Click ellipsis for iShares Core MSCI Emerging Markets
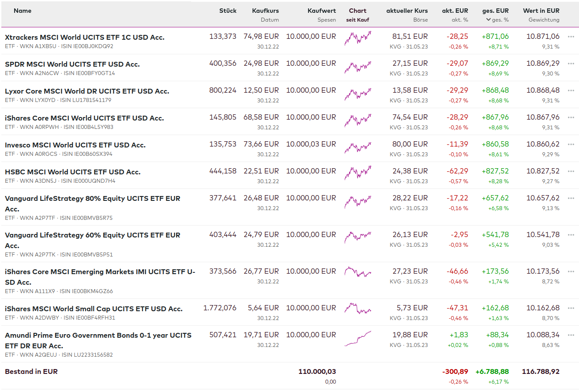579x392 pixels. (x=571, y=271)
